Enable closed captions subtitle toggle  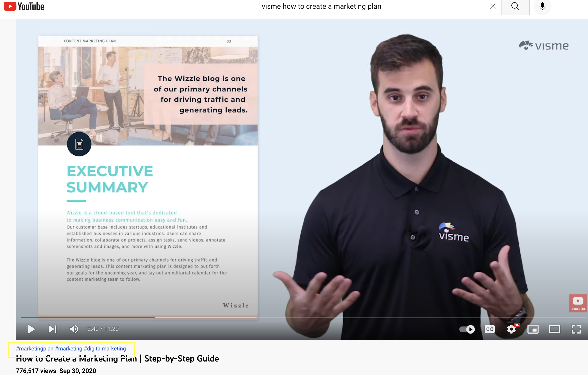click(489, 329)
